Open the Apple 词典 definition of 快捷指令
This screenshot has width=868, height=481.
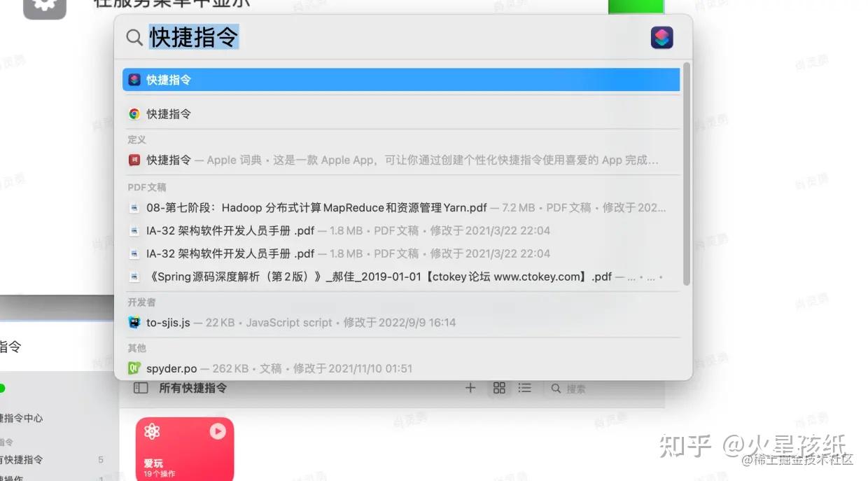[401, 160]
